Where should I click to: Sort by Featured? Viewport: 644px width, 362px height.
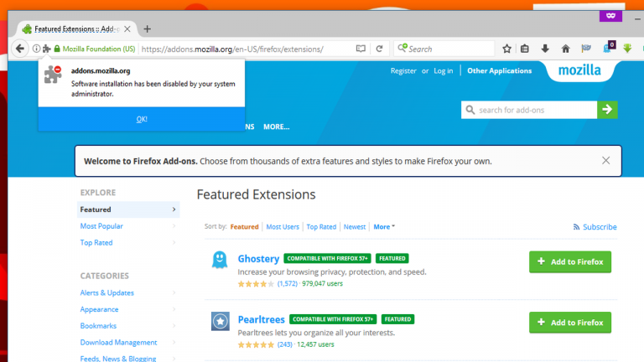[x=244, y=226]
